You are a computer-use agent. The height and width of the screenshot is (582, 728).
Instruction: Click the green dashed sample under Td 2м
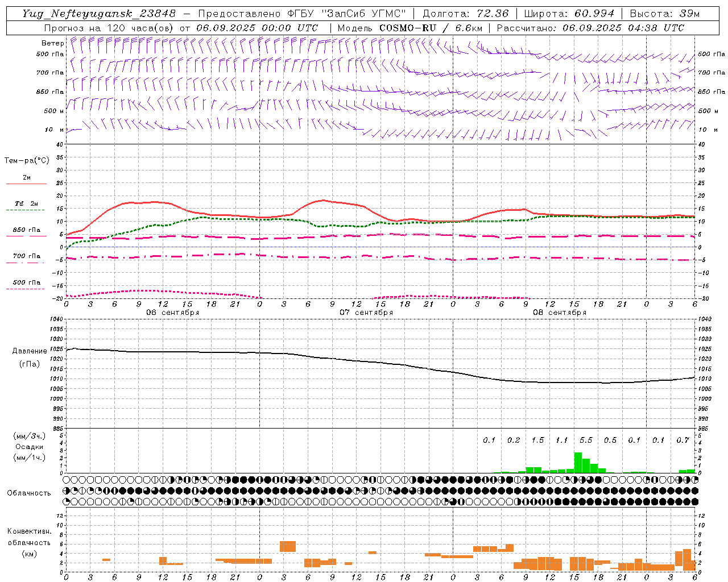(x=25, y=210)
